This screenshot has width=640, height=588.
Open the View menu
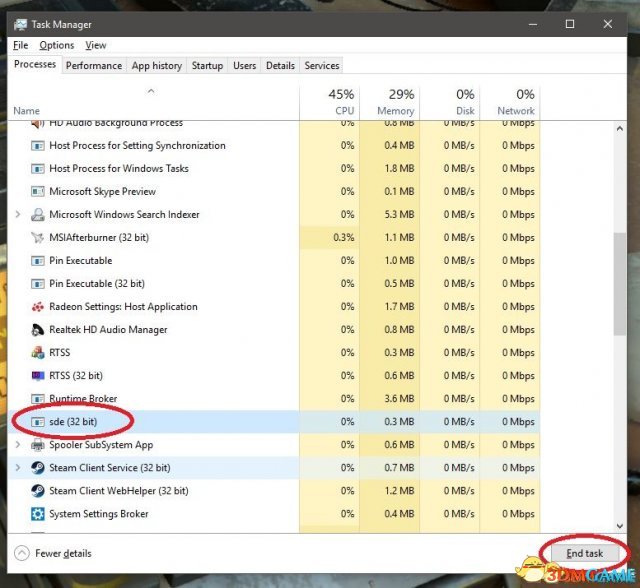point(96,45)
